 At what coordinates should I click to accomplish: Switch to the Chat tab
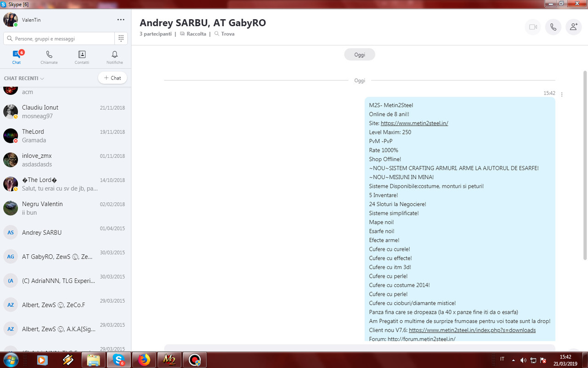17,57
